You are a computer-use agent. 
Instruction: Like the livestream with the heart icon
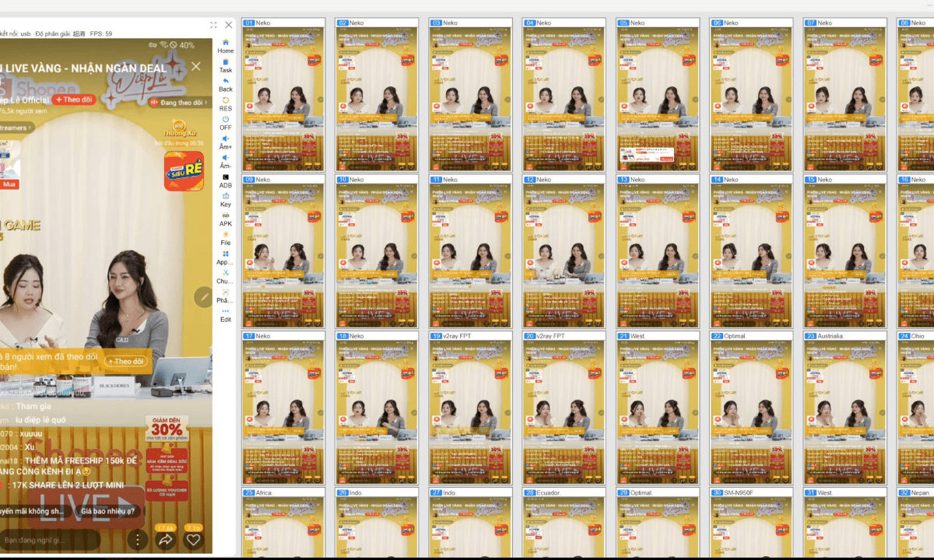tap(193, 539)
